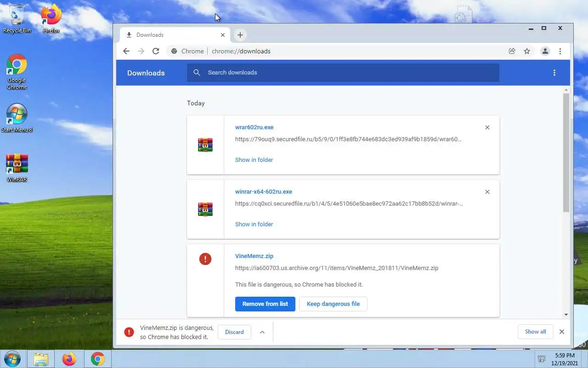Image resolution: width=588 pixels, height=368 pixels.
Task: Click the Windows Start button
Action: [x=12, y=359]
